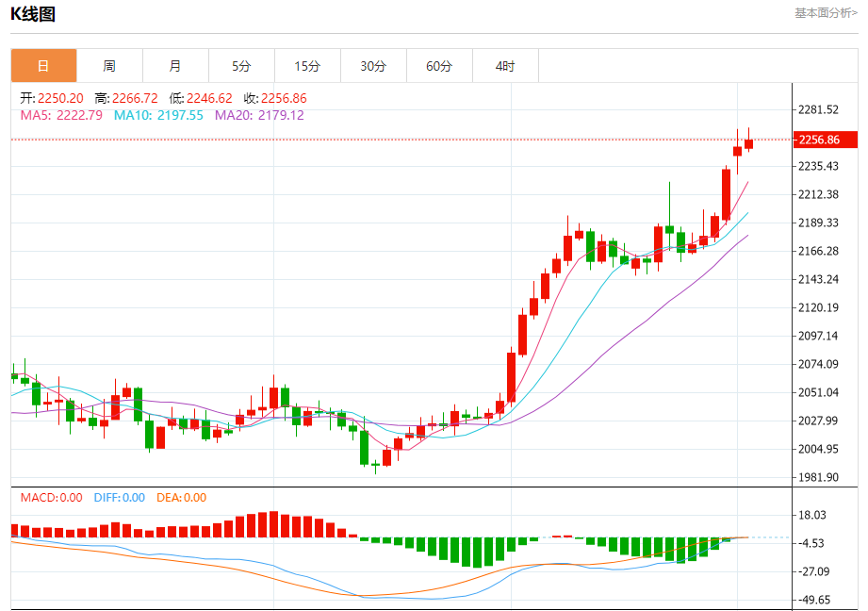Click the MACD:0.00 label
This screenshot has width=868, height=611.
tap(52, 498)
